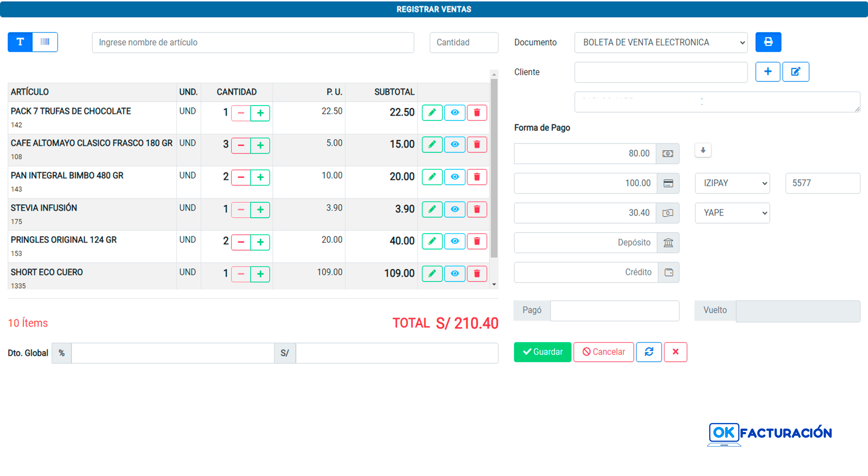
Task: Click the cash payment icon beside 80.00
Action: pyautogui.click(x=668, y=154)
